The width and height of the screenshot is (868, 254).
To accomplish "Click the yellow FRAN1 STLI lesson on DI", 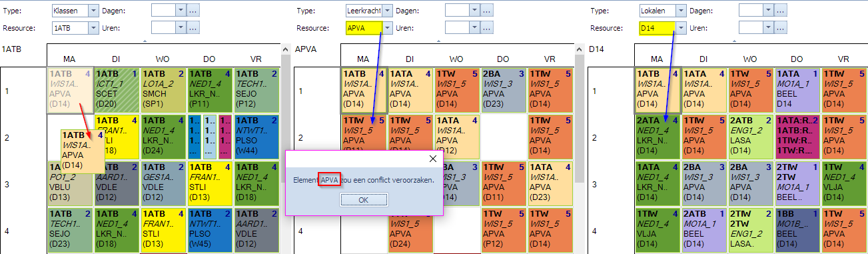I will [117, 137].
